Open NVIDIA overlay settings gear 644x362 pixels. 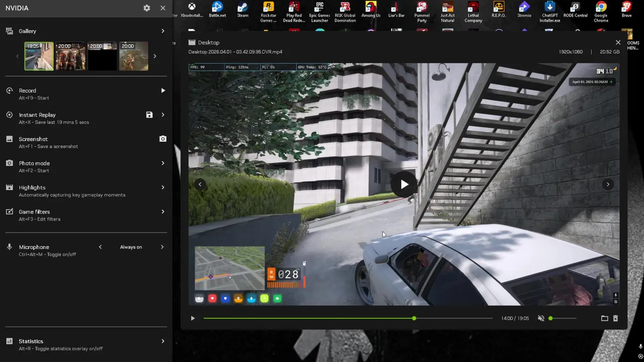(x=146, y=8)
